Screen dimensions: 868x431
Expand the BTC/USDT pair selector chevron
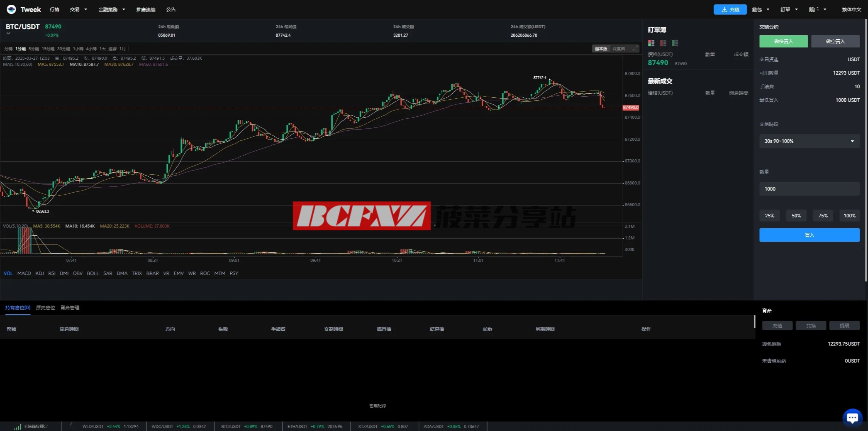click(8, 34)
